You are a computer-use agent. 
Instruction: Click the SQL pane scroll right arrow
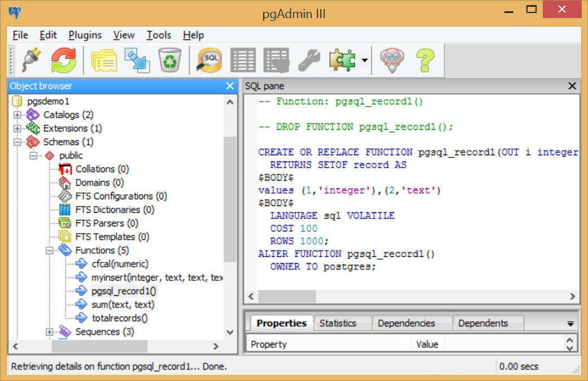[x=573, y=296]
